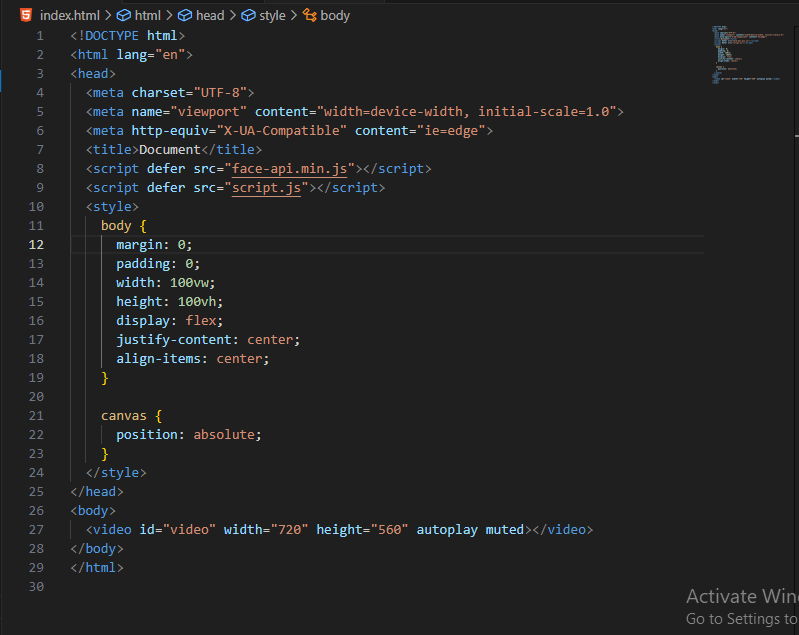799x635 pixels.
Task: Click the orange symbol icon beside body breadcrumb
Action: tap(309, 16)
